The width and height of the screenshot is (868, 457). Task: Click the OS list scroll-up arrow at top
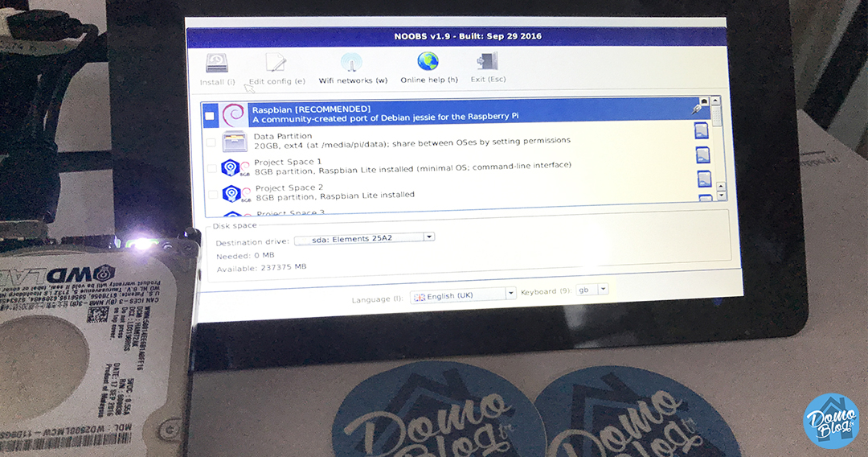click(715, 101)
